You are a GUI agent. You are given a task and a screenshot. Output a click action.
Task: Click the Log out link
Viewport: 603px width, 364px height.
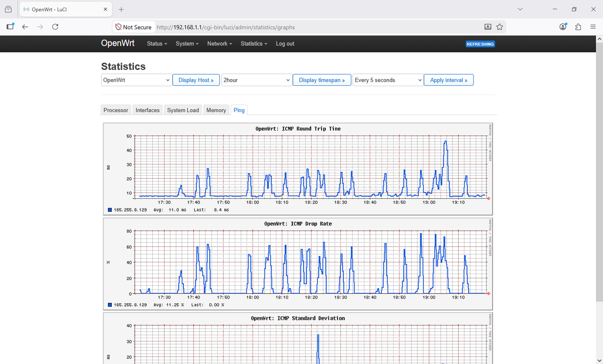click(285, 44)
